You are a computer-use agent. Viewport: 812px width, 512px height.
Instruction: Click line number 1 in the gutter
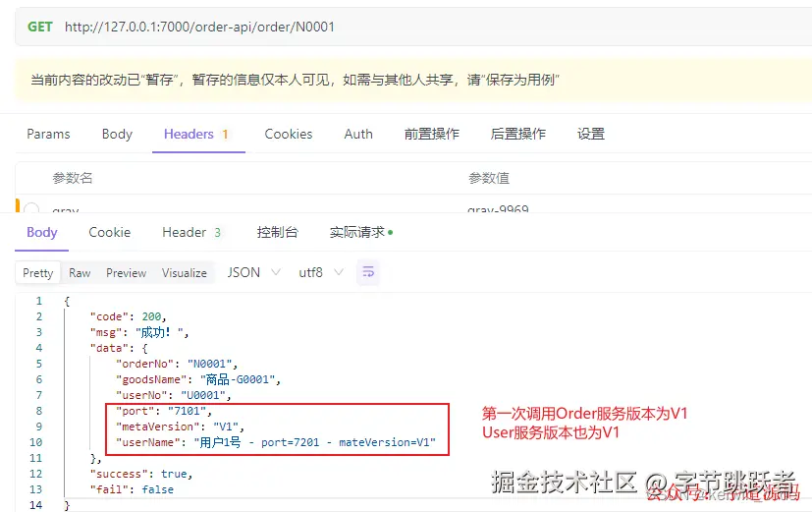(x=39, y=301)
